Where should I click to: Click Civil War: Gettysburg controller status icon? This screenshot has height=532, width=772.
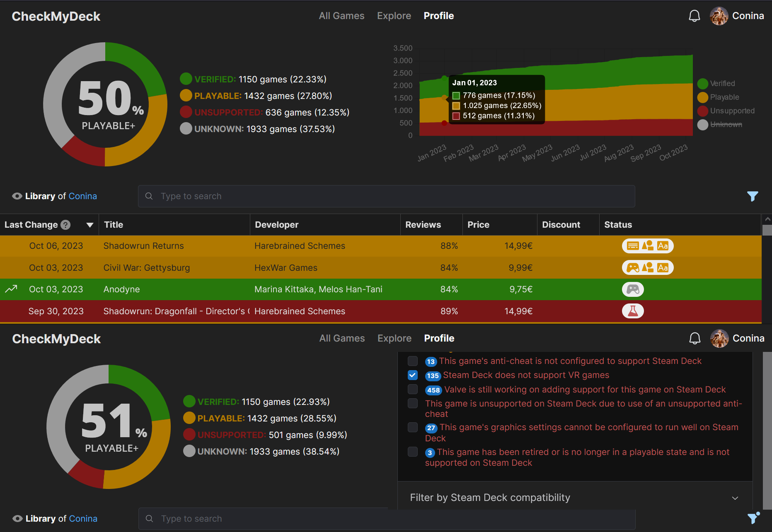pyautogui.click(x=633, y=268)
